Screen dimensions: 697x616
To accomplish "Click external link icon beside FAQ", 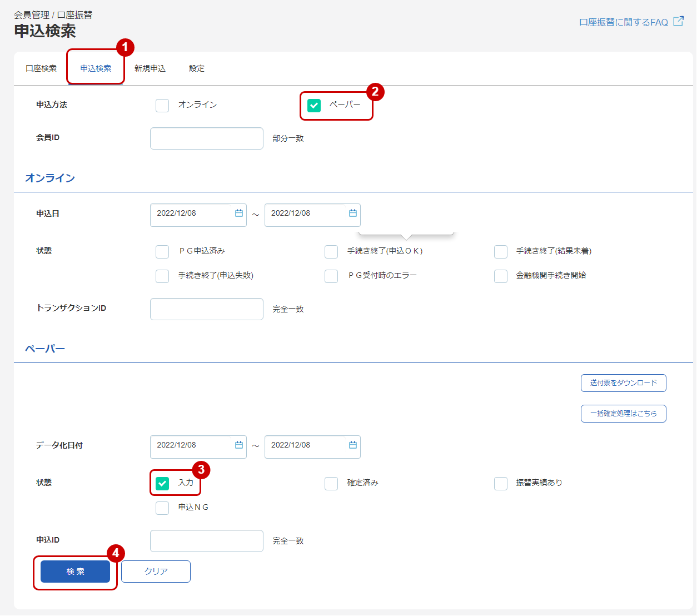I will (678, 22).
